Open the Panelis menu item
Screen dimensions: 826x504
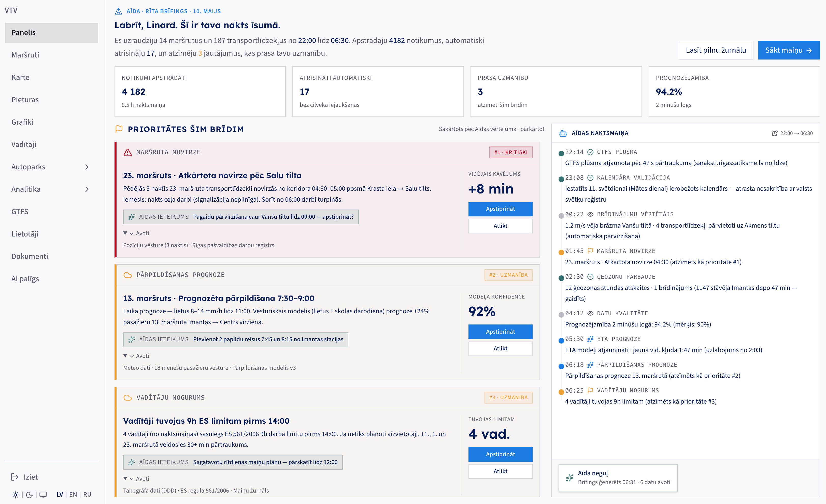[x=51, y=33]
